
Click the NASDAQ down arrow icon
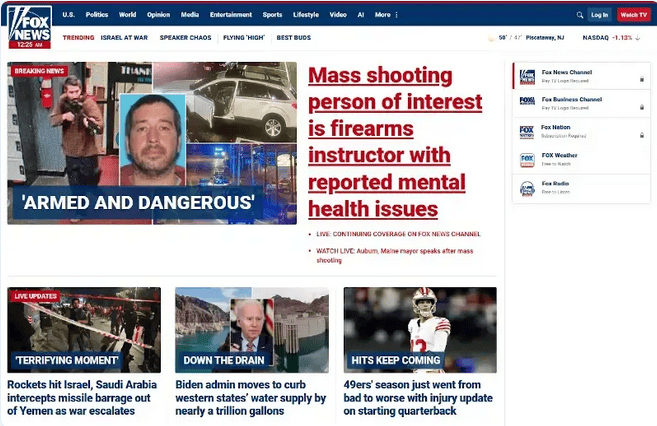tap(638, 38)
